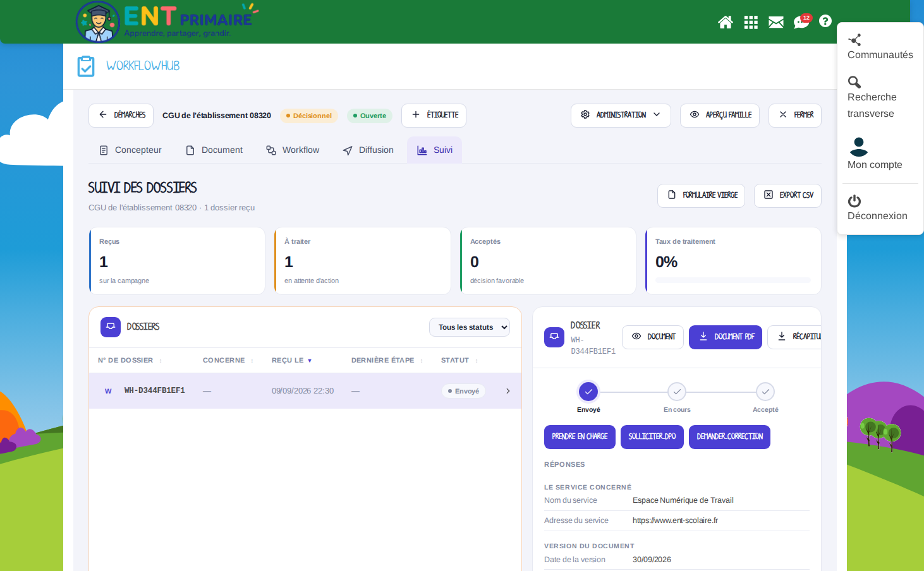
Task: Switch to the Document tab
Action: pos(214,150)
